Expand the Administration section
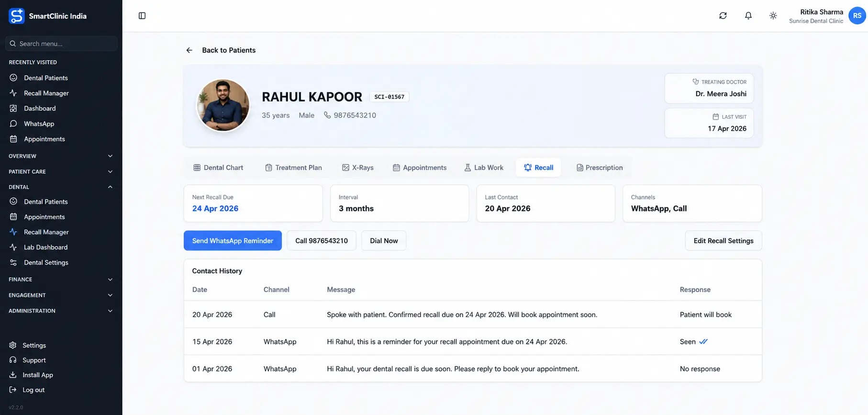 61,311
